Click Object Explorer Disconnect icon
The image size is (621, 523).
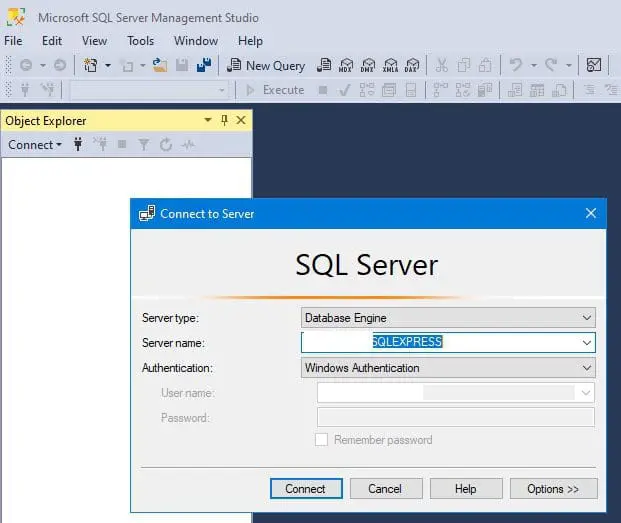point(100,145)
